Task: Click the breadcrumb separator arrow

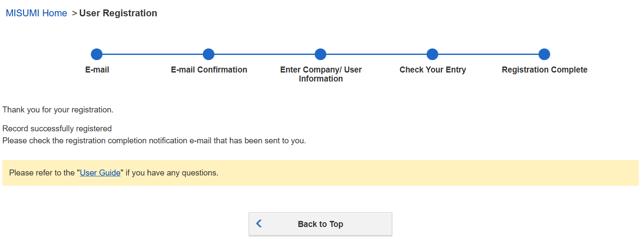Action: (74, 13)
